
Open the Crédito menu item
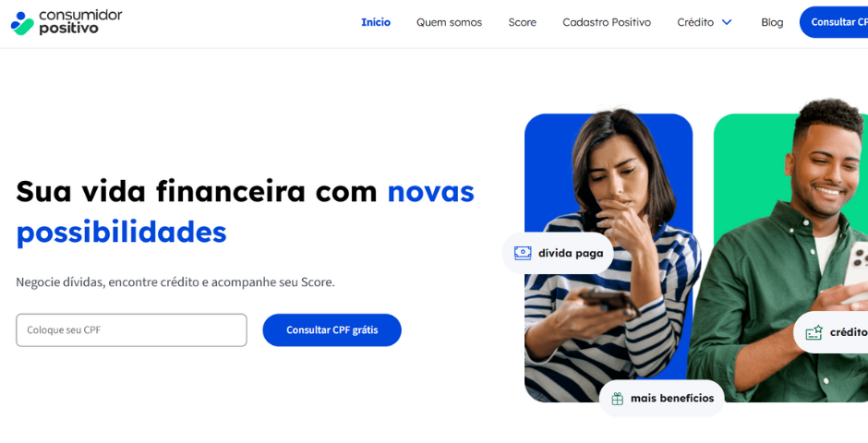(695, 22)
